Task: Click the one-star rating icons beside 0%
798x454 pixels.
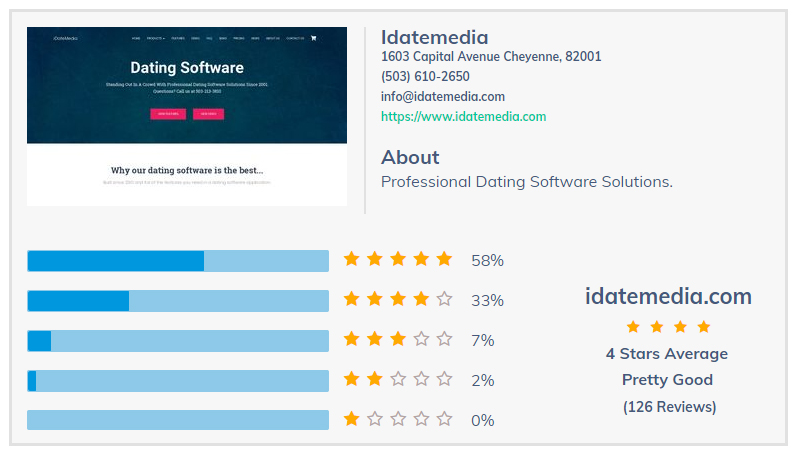Action: click(x=398, y=419)
